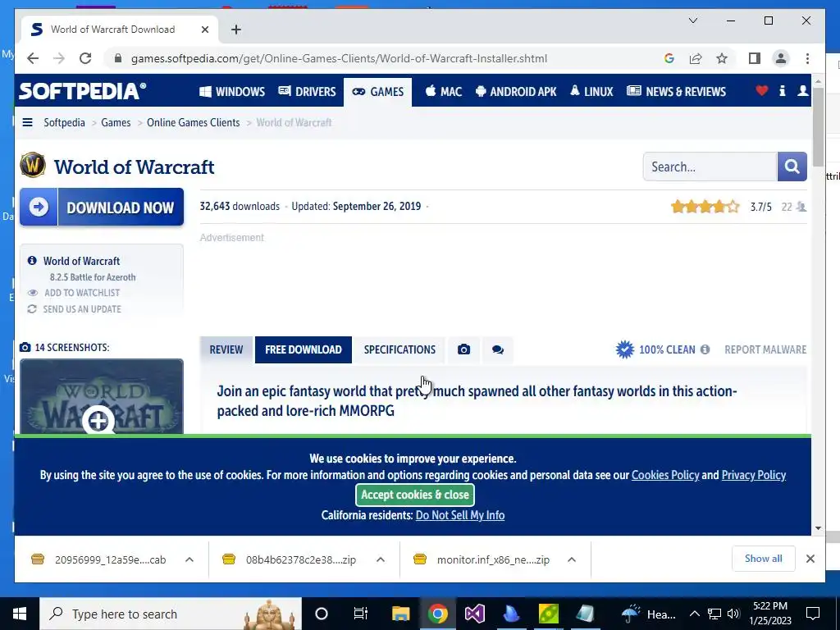Screen dimensions: 840x630
Task: Click the page vertical scrollbar thumb
Action: pyautogui.click(x=818, y=127)
